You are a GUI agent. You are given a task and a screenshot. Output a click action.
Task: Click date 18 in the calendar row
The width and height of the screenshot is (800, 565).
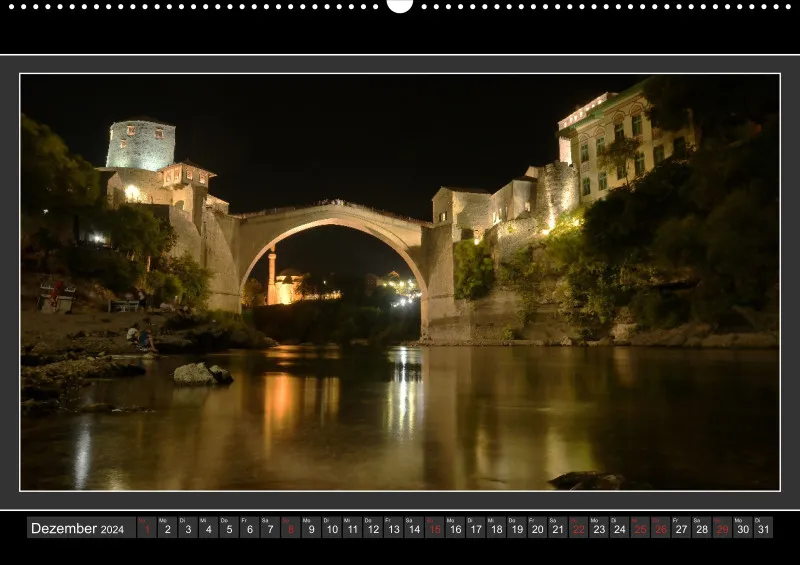pos(496,528)
